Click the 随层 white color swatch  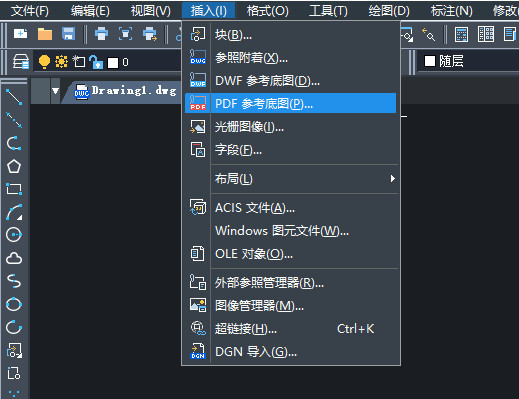pos(430,61)
